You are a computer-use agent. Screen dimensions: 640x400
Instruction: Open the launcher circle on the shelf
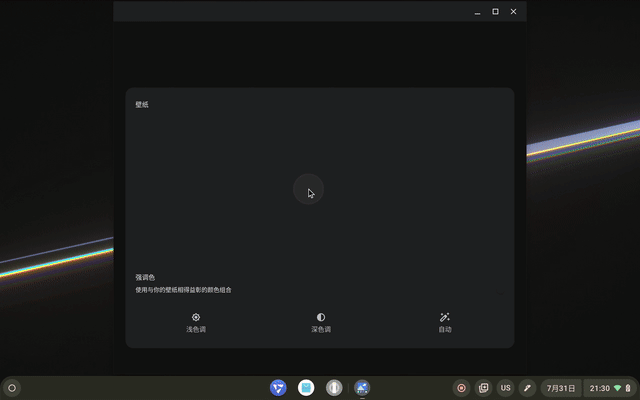pos(12,387)
